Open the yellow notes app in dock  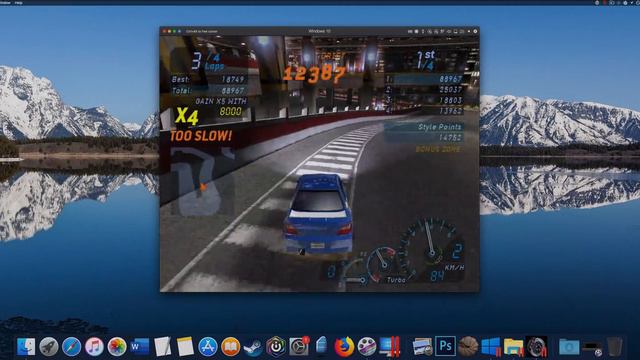[185, 347]
